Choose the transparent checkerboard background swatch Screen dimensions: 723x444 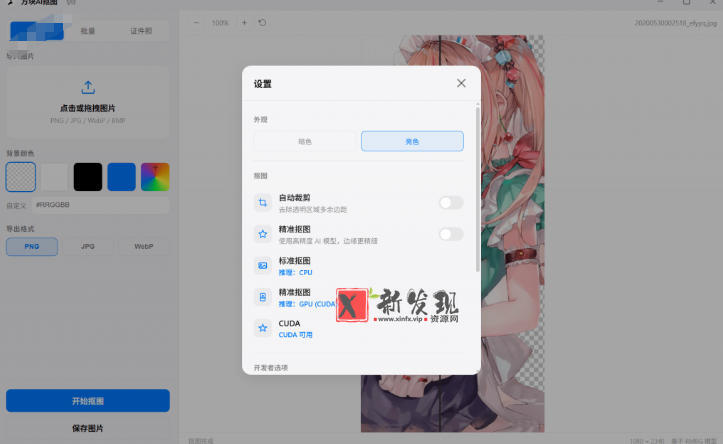click(x=21, y=177)
